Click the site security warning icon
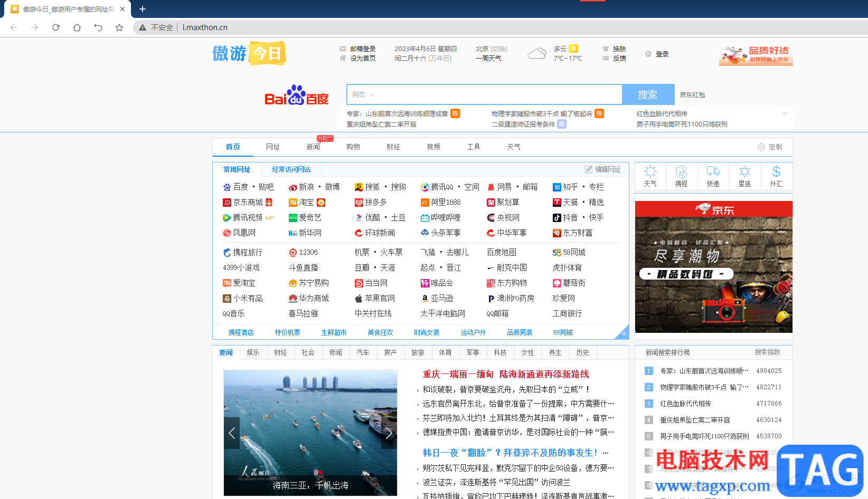868x499 pixels. coord(143,27)
